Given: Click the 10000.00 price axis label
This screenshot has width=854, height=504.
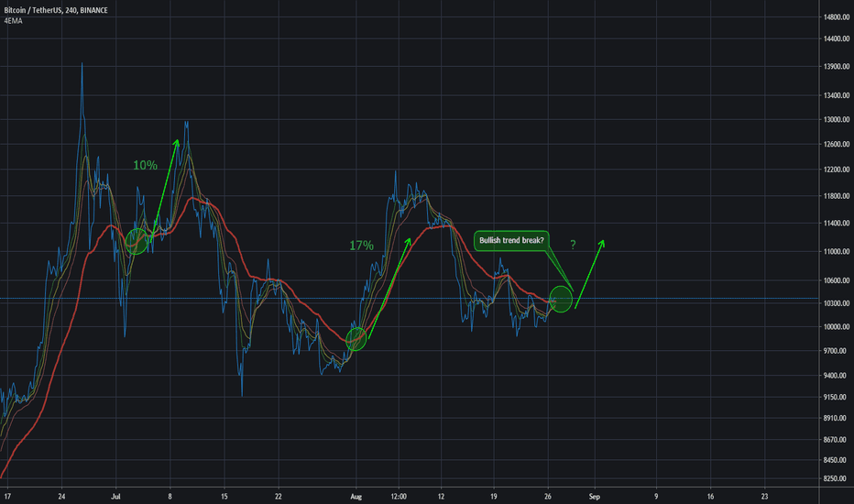Looking at the screenshot, I should pos(837,327).
